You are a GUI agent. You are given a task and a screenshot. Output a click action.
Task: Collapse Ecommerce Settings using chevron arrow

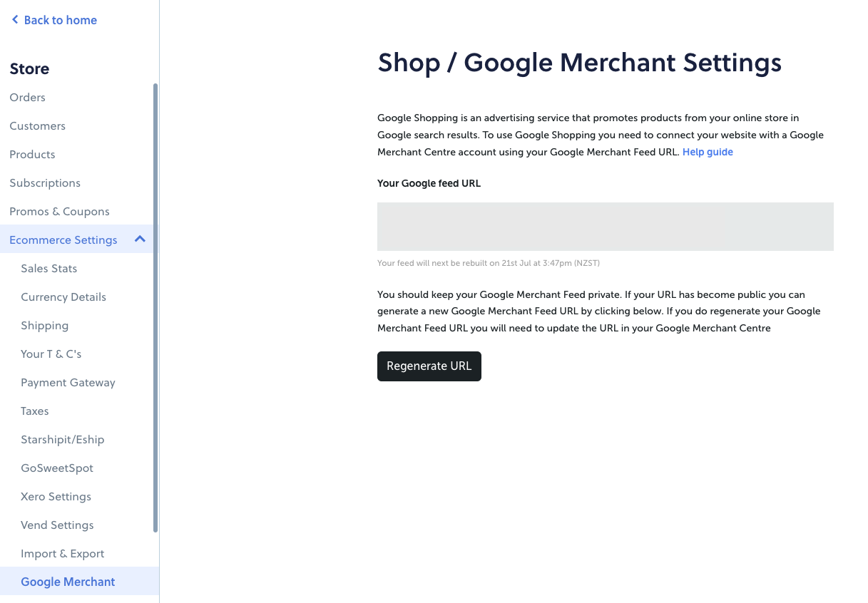140,239
